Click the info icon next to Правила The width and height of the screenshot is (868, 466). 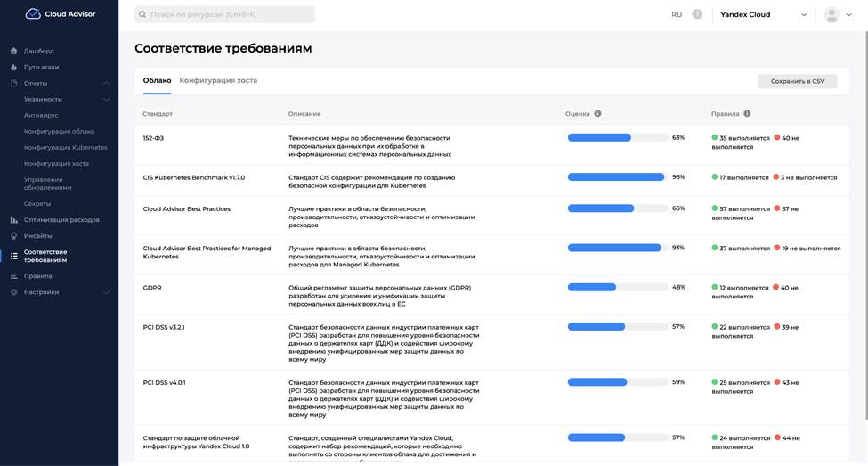(747, 114)
